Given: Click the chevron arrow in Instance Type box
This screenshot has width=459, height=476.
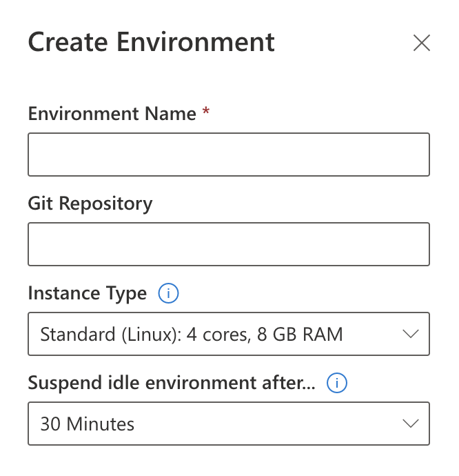Looking at the screenshot, I should pyautogui.click(x=410, y=335).
